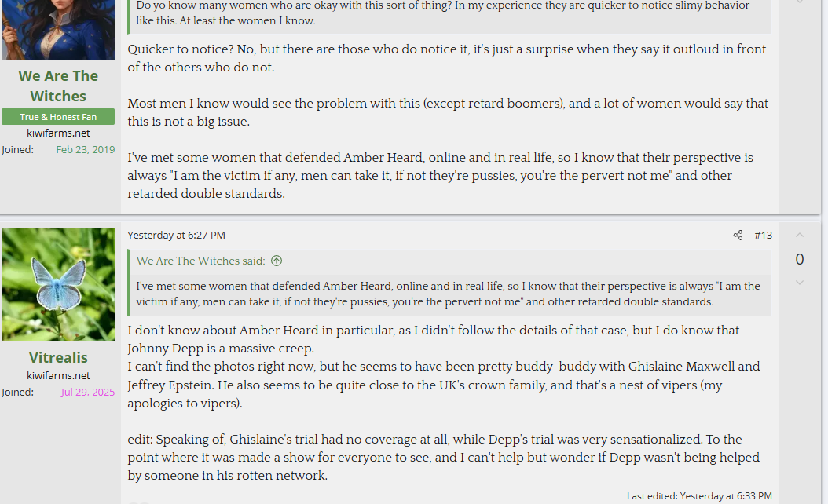Click the Jul 29, 2025 join date
828x504 pixels.
88,392
